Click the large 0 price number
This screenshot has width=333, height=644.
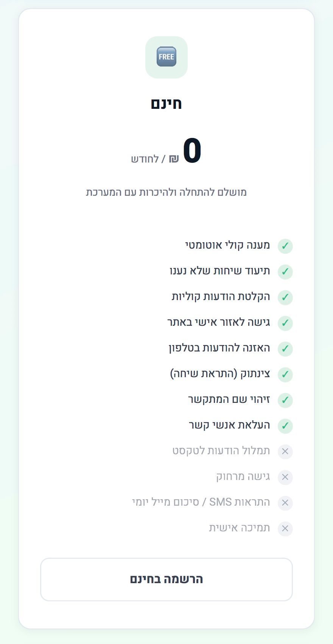pos(192,150)
